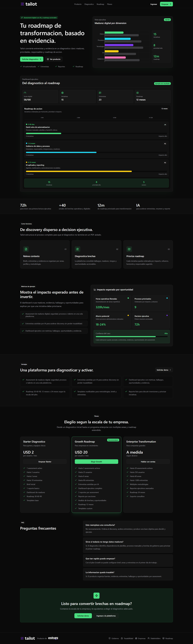Click the P1 priority badge
Image resolution: width=193 pixels, height=644 pixels.
(165, 125)
